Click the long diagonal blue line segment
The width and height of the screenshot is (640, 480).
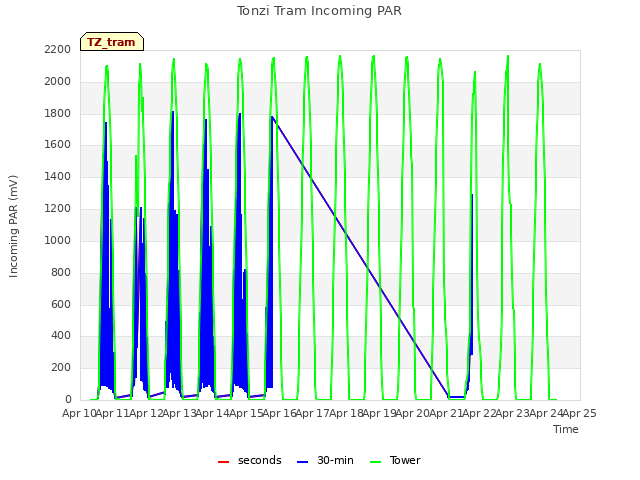pos(361,257)
